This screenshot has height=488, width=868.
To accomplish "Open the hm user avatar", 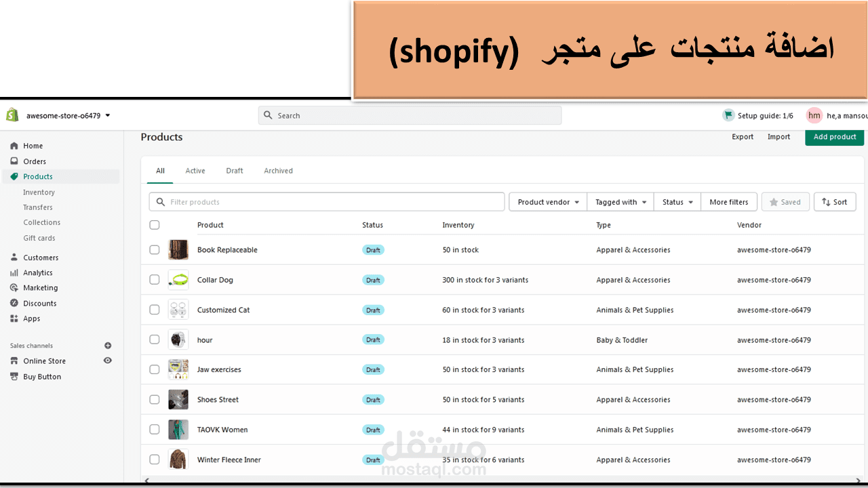I will pos(814,115).
